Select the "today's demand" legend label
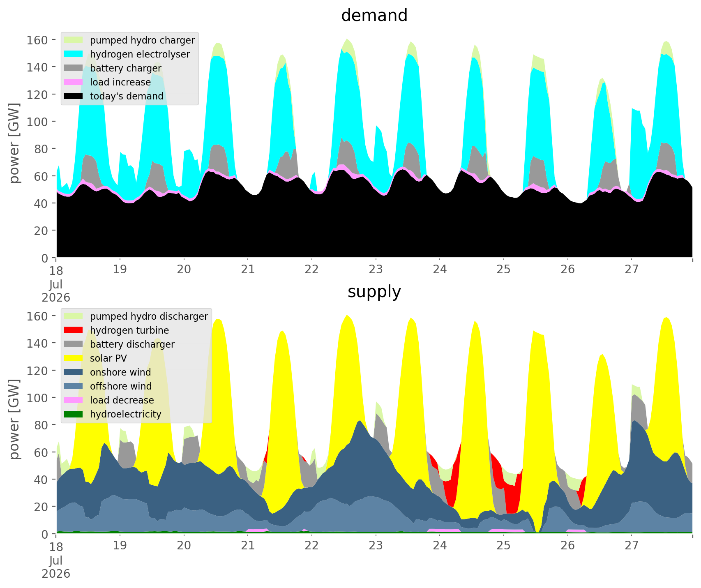Image resolution: width=701 pixels, height=588 pixels. click(x=127, y=96)
